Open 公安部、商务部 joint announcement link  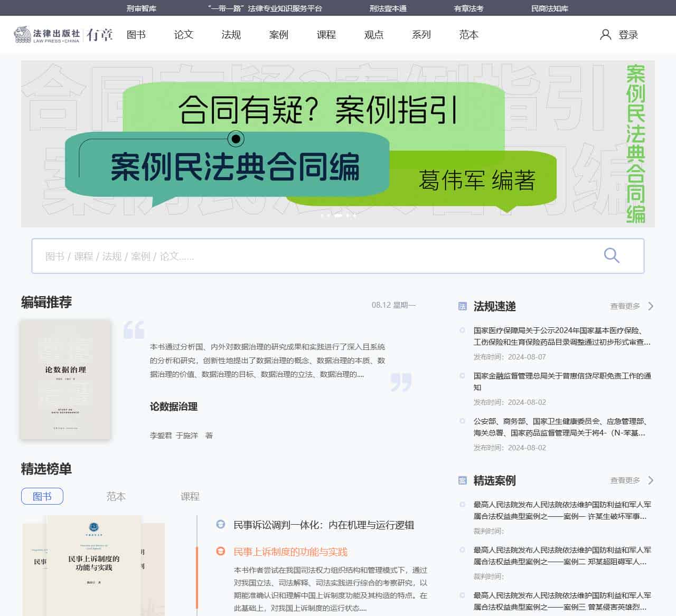560,427
